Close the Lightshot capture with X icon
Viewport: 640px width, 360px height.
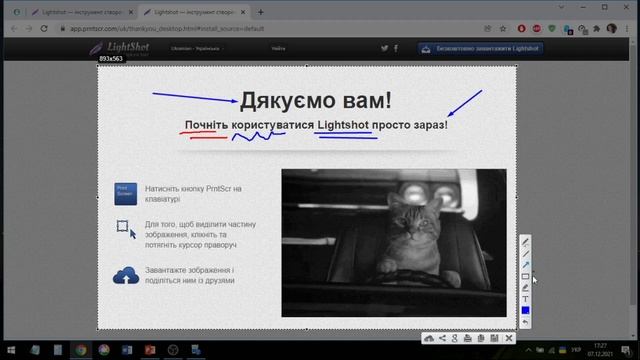click(x=509, y=338)
